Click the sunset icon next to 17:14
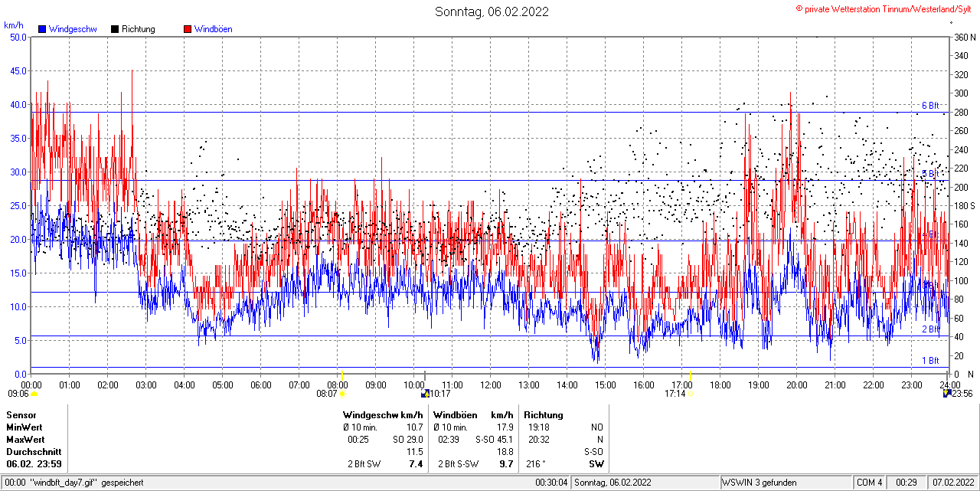 (x=691, y=394)
